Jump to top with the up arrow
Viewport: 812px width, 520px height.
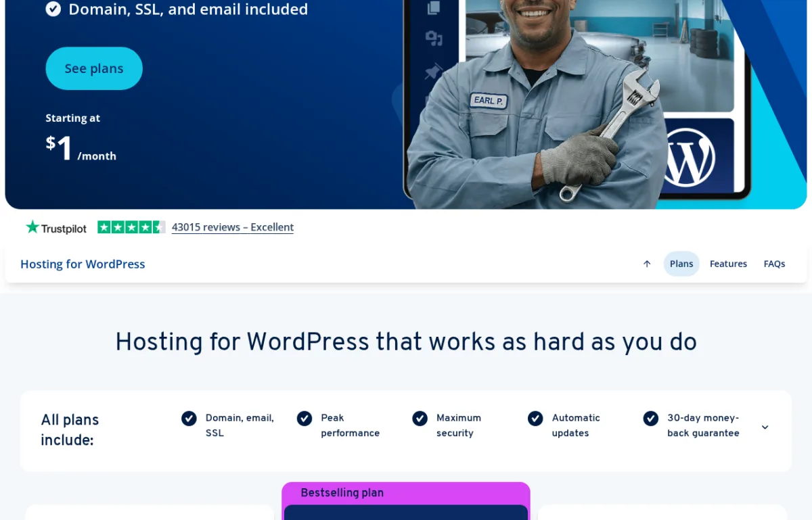click(x=647, y=264)
